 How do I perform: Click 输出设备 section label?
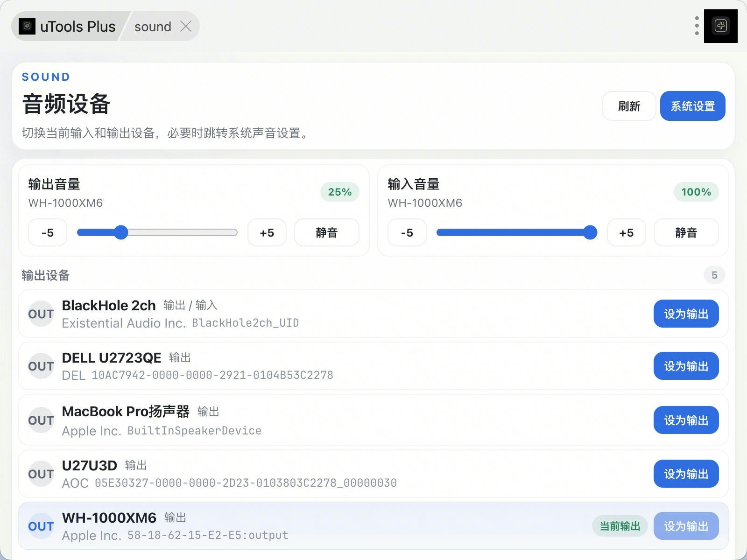click(x=46, y=275)
